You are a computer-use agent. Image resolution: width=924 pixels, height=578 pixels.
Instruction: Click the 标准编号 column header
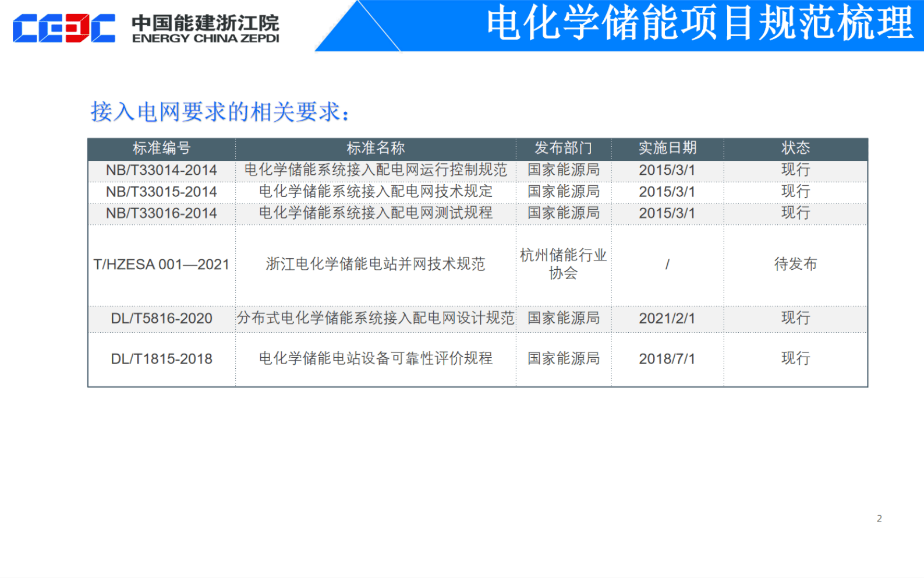[x=162, y=149]
